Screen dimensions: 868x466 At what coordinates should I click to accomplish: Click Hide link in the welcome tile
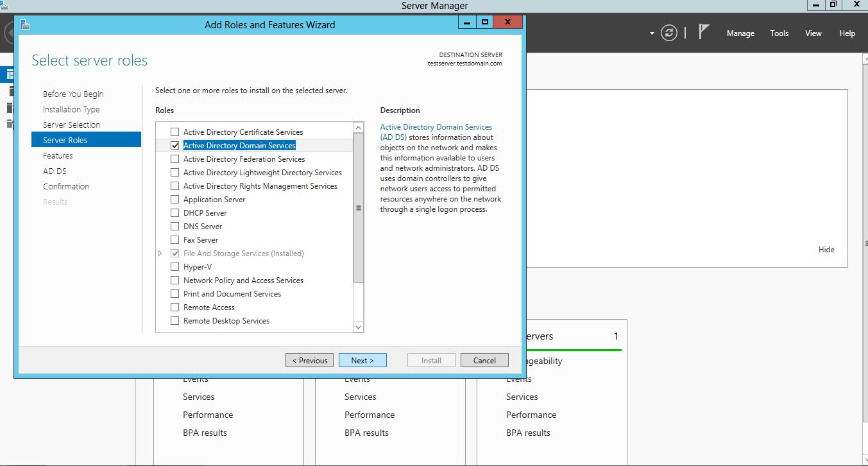pos(826,250)
